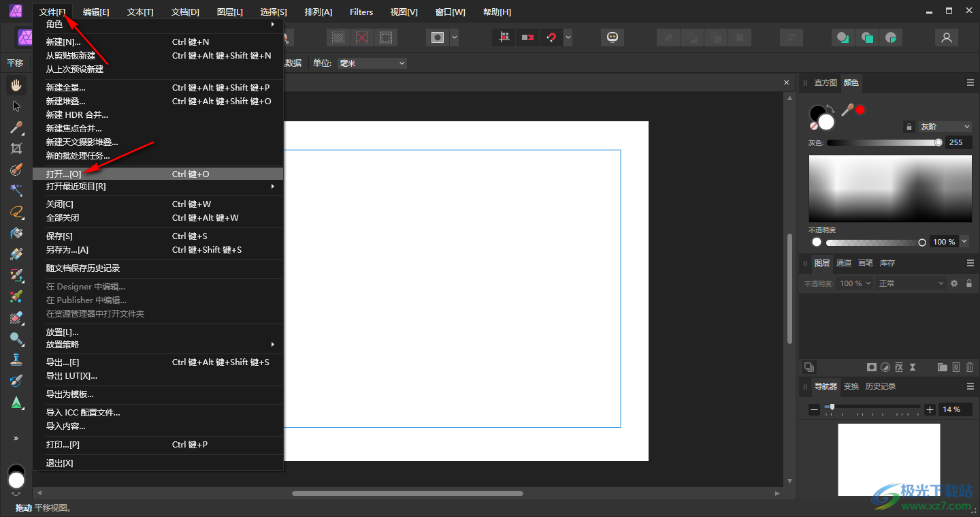Toggle the snapping magnet button

point(551,37)
